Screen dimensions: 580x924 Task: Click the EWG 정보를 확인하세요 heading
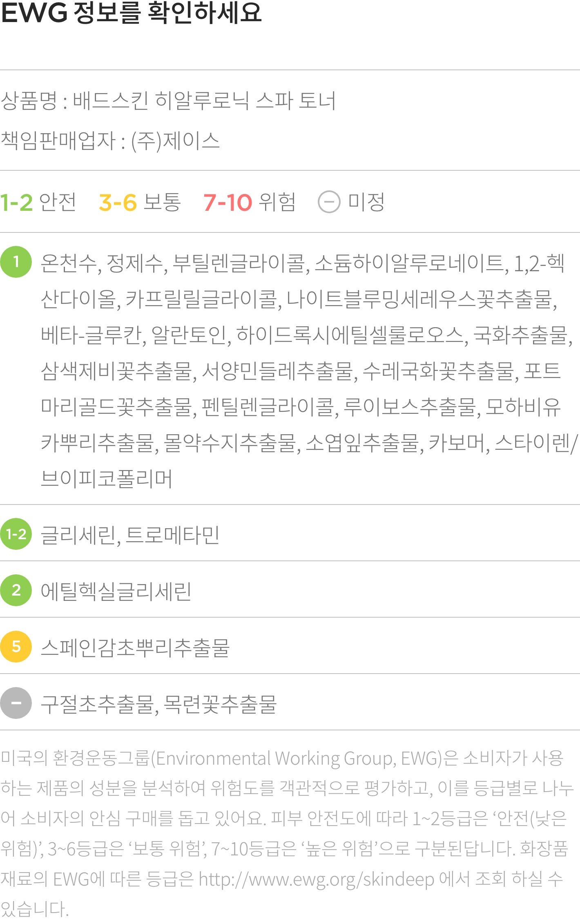(x=131, y=12)
